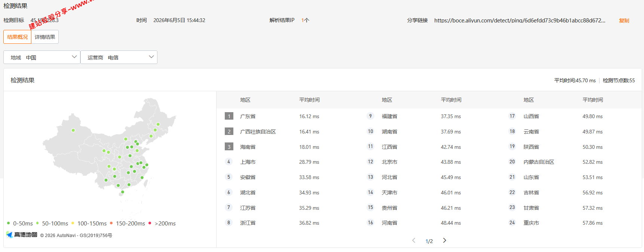Click the Xinjiang node dot on map
The height and width of the screenshot is (252, 644).
point(73,130)
